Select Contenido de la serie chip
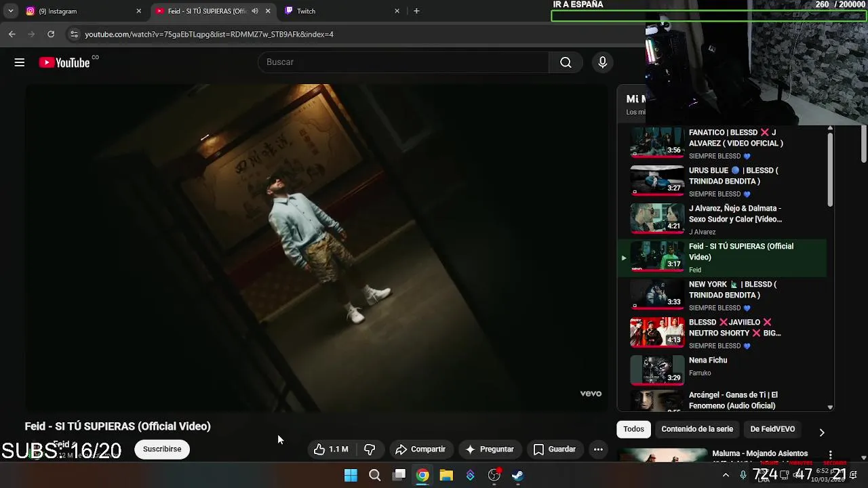Image resolution: width=868 pixels, height=488 pixels. point(697,429)
